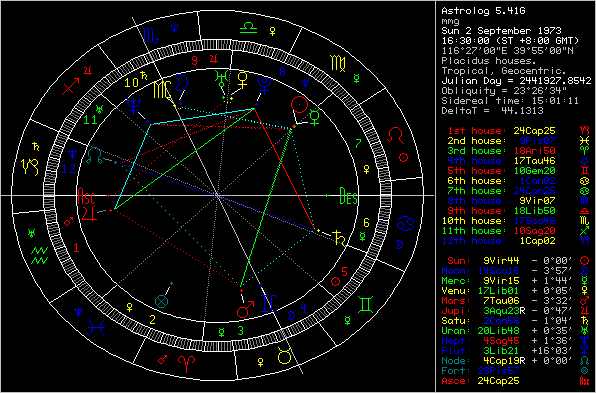Select the green house number 7 on the chart
Image resolution: width=596 pixels, height=393 pixels.
click(x=358, y=143)
